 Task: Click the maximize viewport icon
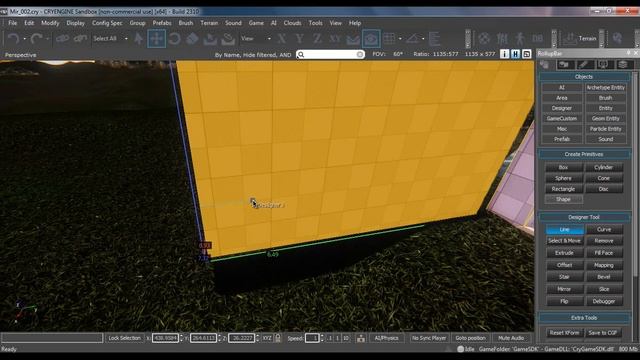527,54
